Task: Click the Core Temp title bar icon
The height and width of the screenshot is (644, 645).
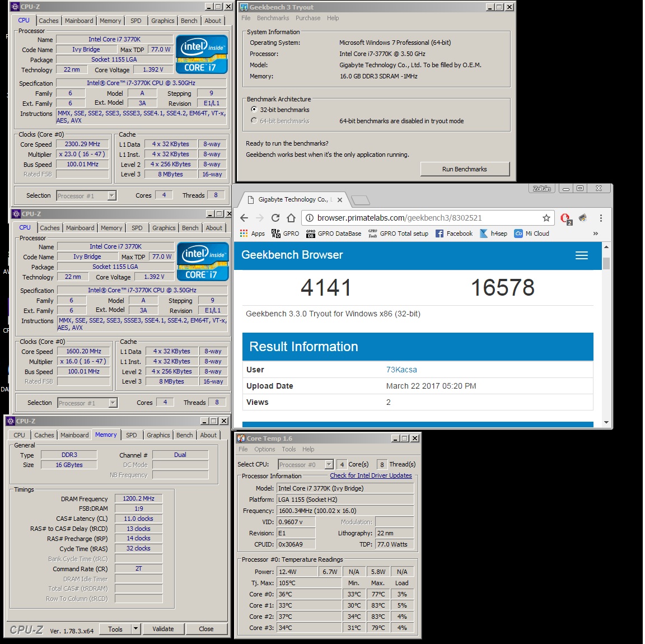Action: [241, 438]
